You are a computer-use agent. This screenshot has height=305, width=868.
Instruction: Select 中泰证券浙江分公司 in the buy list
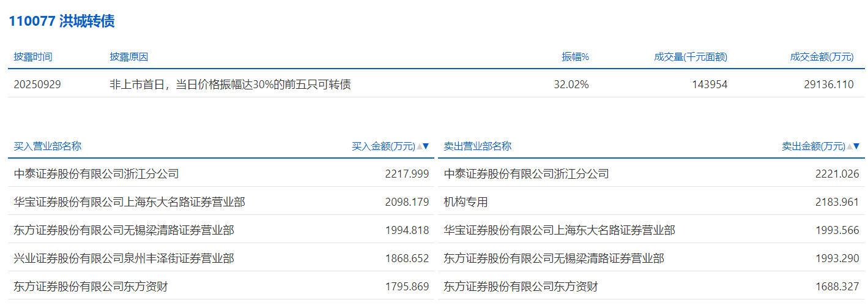pyautogui.click(x=97, y=174)
